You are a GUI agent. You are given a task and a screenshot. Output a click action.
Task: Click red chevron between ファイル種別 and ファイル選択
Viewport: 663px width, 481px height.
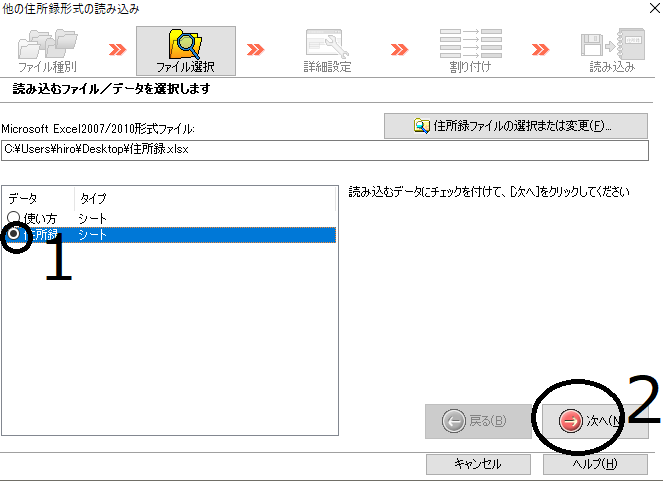click(x=117, y=48)
